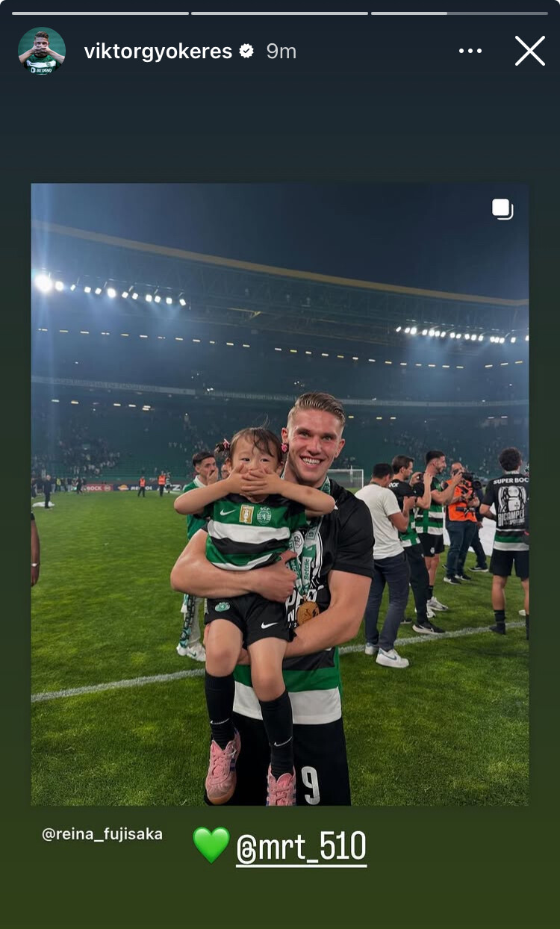Viewport: 560px width, 929px height.
Task: Click the blue verified badge
Action: (246, 51)
